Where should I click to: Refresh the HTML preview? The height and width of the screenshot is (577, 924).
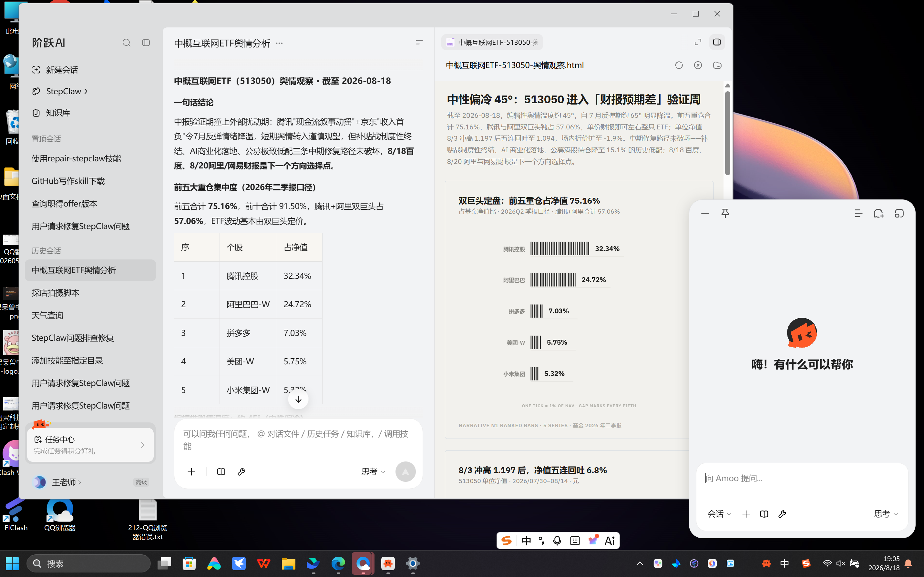click(679, 65)
